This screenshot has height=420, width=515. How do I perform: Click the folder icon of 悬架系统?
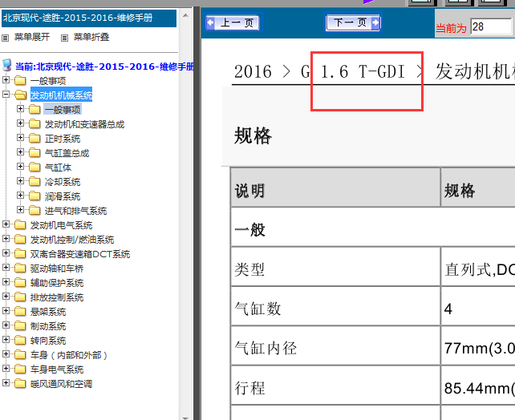(20, 311)
